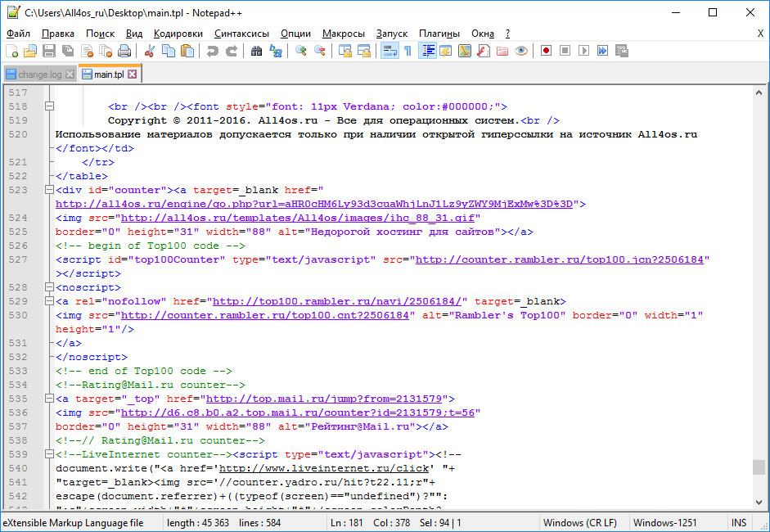Toggle word wrap in the toolbar

[390, 51]
